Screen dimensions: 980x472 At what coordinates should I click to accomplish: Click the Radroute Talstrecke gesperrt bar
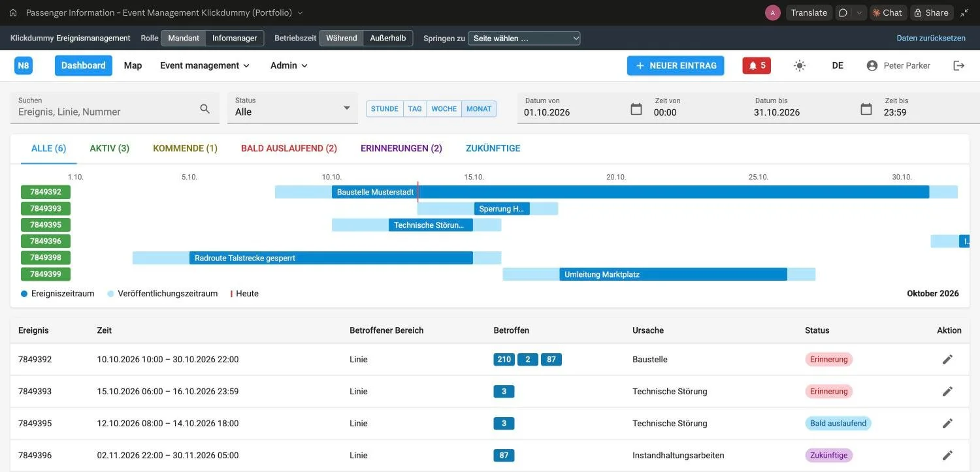[331, 257]
